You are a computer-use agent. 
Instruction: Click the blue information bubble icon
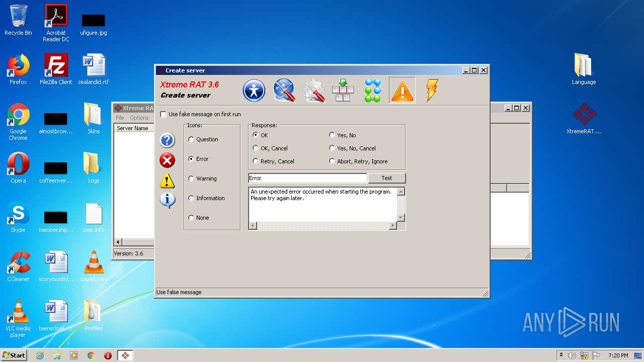(167, 200)
